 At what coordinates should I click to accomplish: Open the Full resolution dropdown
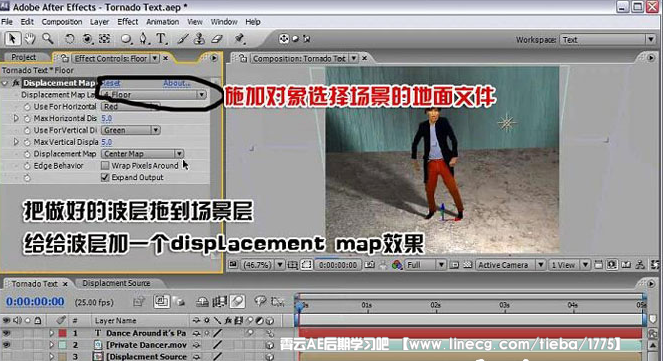pos(425,265)
